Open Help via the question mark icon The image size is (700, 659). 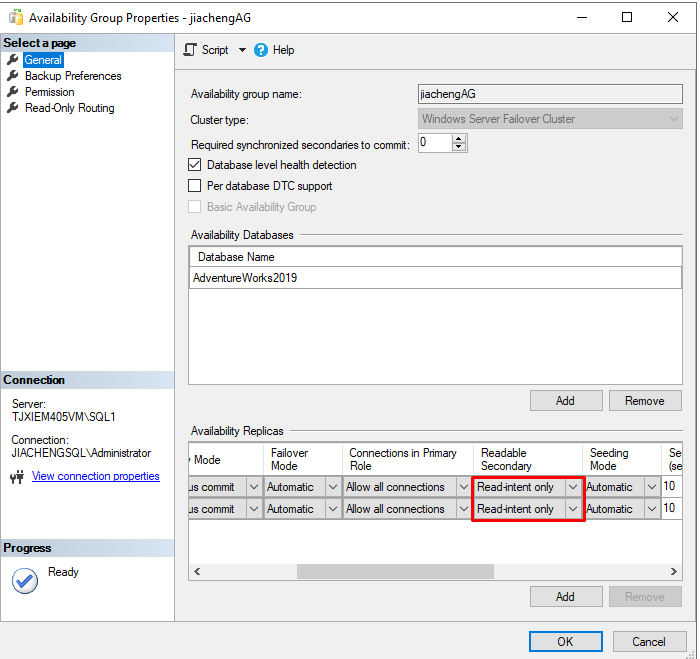pos(261,50)
